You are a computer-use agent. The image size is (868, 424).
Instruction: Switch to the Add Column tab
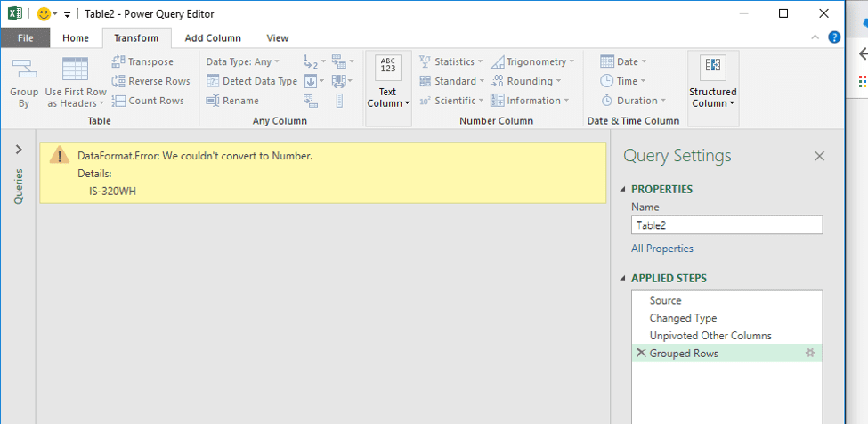212,38
